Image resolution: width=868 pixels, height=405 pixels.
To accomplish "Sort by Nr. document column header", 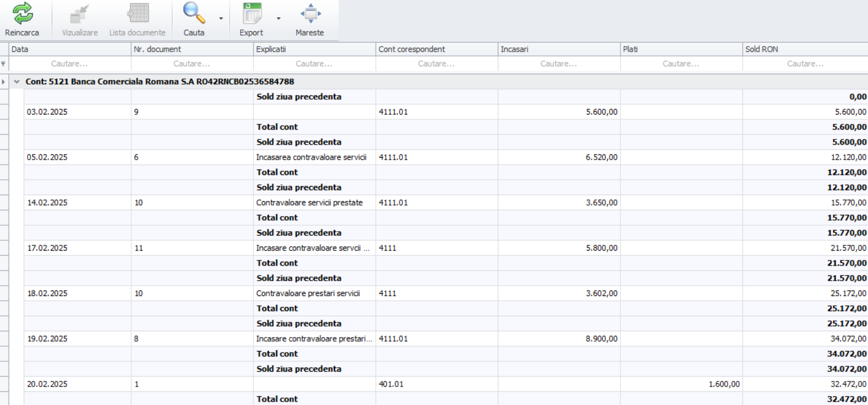I will pyautogui.click(x=192, y=50).
